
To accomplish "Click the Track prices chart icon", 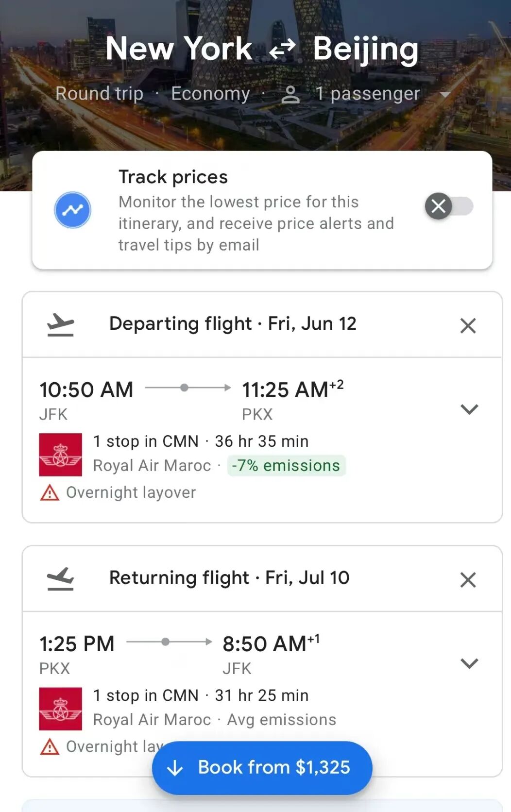I will tap(72, 210).
